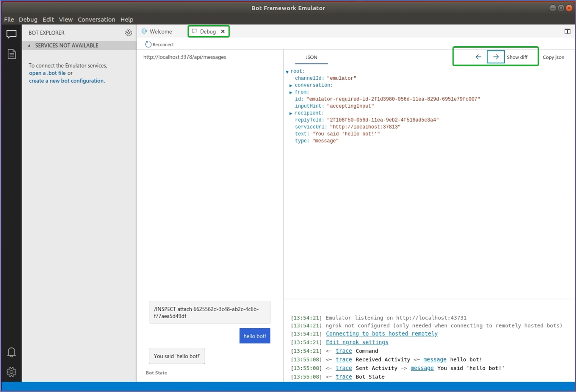The width and height of the screenshot is (576, 392).
Task: Close the Debug tab
Action: 223,31
